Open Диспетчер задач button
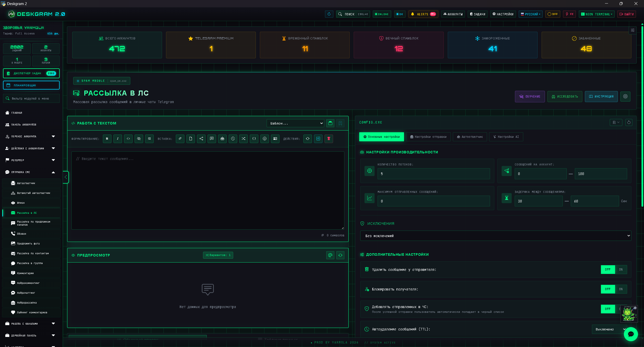644x347 pixels. [x=31, y=73]
